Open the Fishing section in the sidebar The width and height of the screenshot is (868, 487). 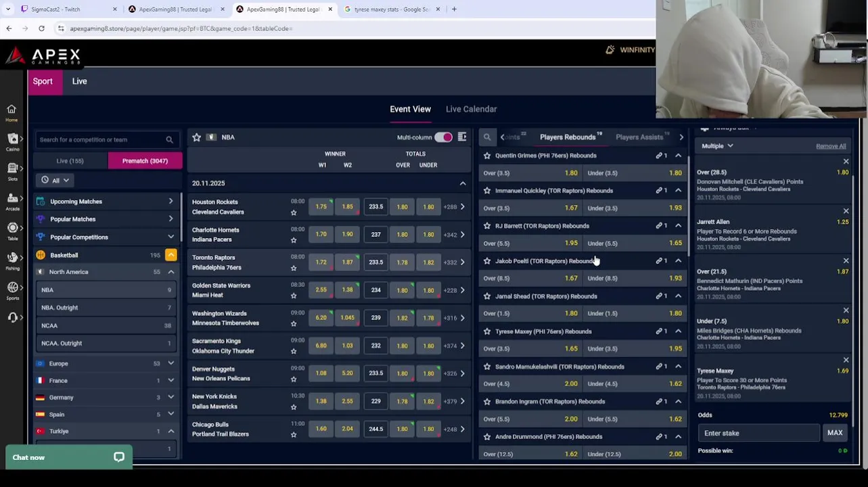pyautogui.click(x=12, y=261)
